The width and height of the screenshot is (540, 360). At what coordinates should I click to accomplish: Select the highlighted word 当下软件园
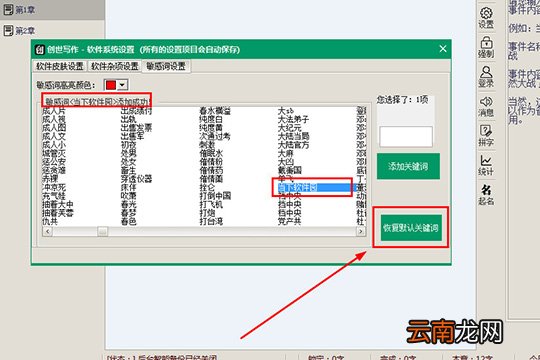(297, 188)
